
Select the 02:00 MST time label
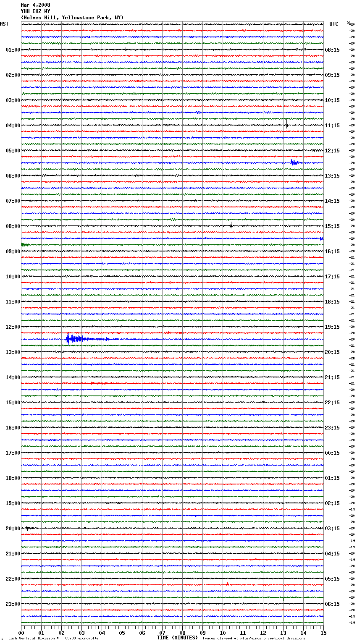[x=13, y=75]
